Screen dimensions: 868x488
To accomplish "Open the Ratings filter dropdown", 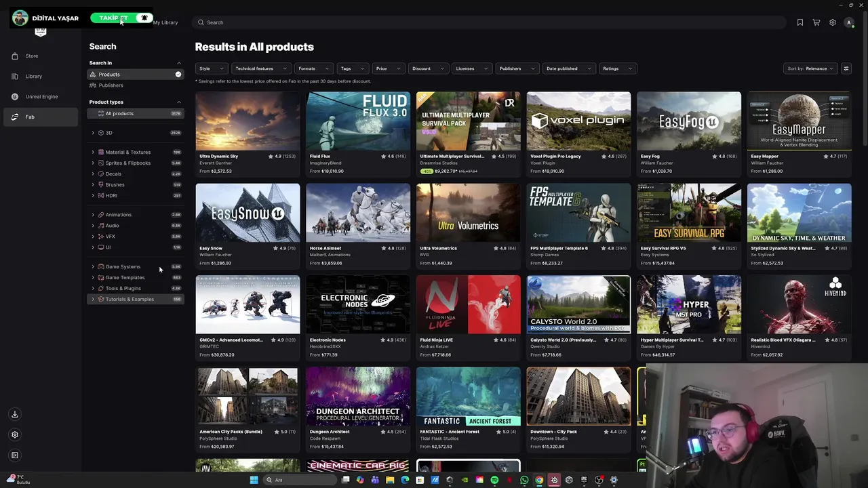I will click(x=617, y=68).
